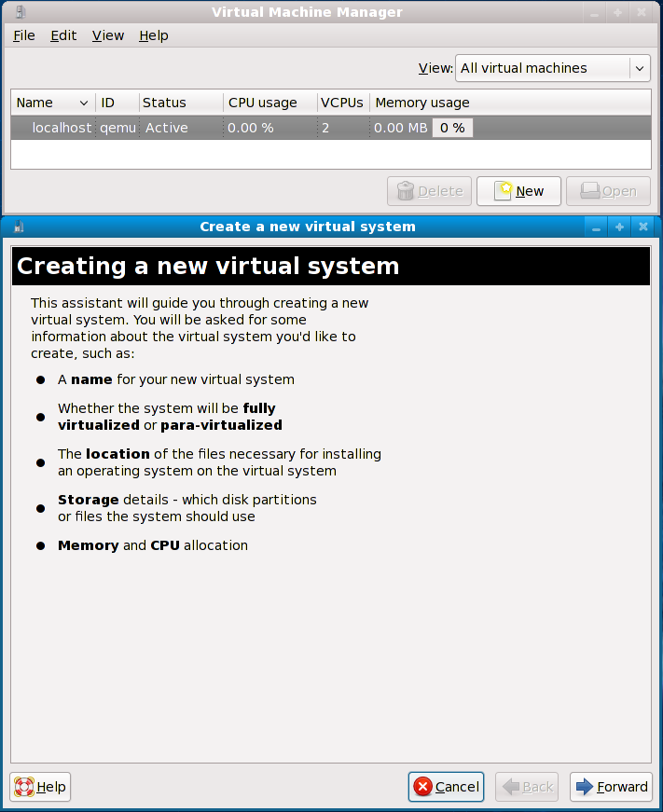This screenshot has height=812, width=663.
Task: Click the qemu ID cell
Action: point(117,128)
